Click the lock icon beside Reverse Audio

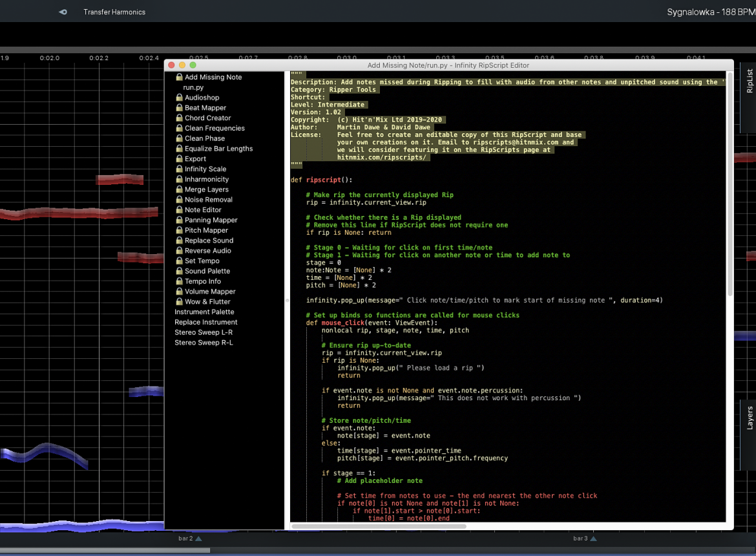point(179,250)
